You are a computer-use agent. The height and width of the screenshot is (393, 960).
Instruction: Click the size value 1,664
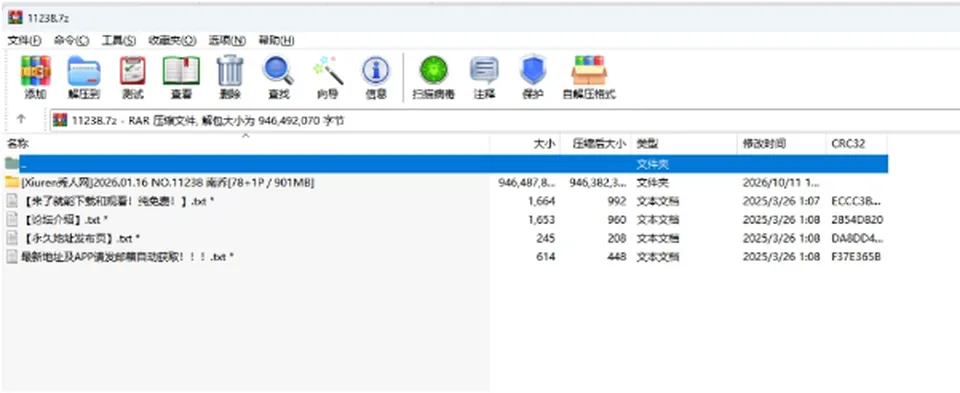click(x=541, y=201)
